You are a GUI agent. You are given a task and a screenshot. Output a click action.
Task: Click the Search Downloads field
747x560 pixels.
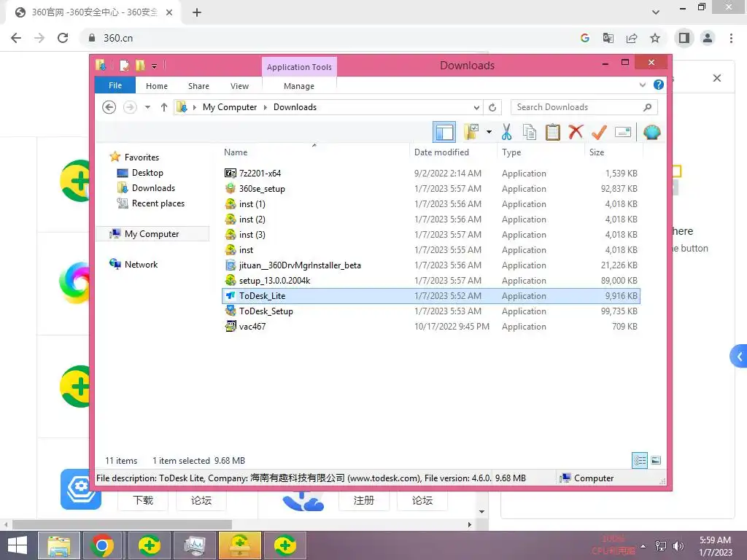(584, 107)
